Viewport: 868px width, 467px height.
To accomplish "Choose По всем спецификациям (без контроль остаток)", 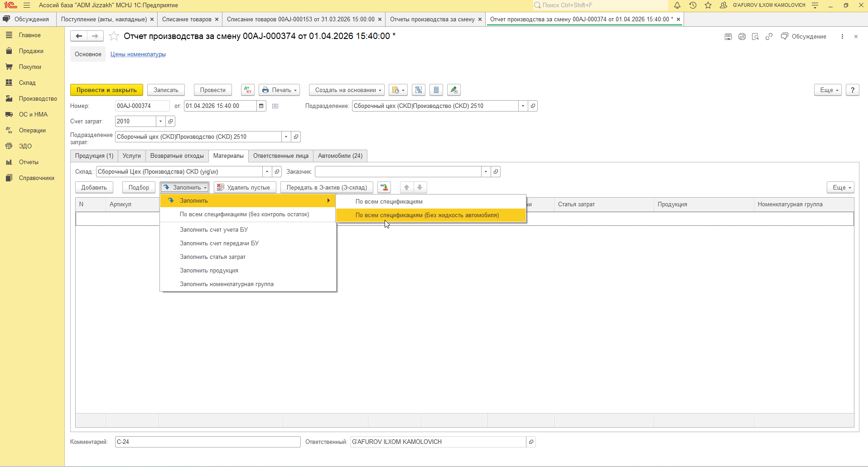I will pos(248,214).
